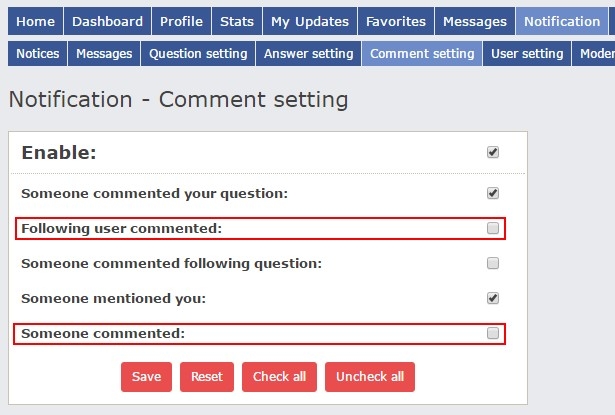Uncheck 'Someone commented your question' checkbox

coord(493,193)
